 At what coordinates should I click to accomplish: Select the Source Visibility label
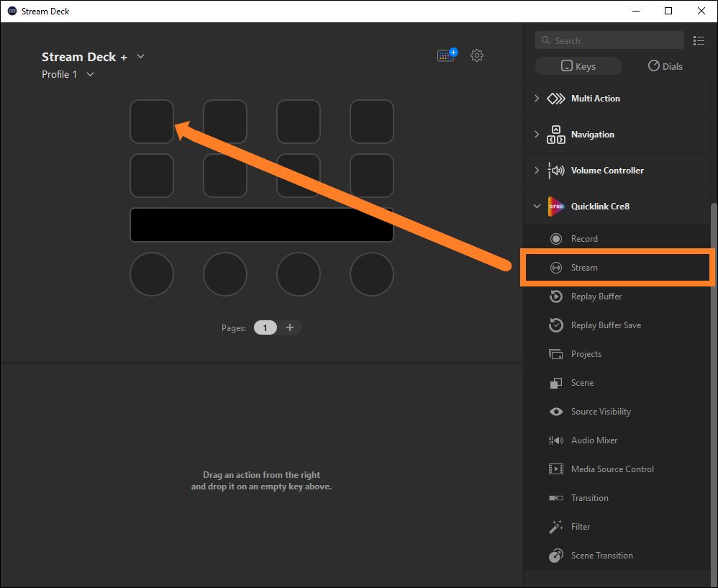[601, 412]
